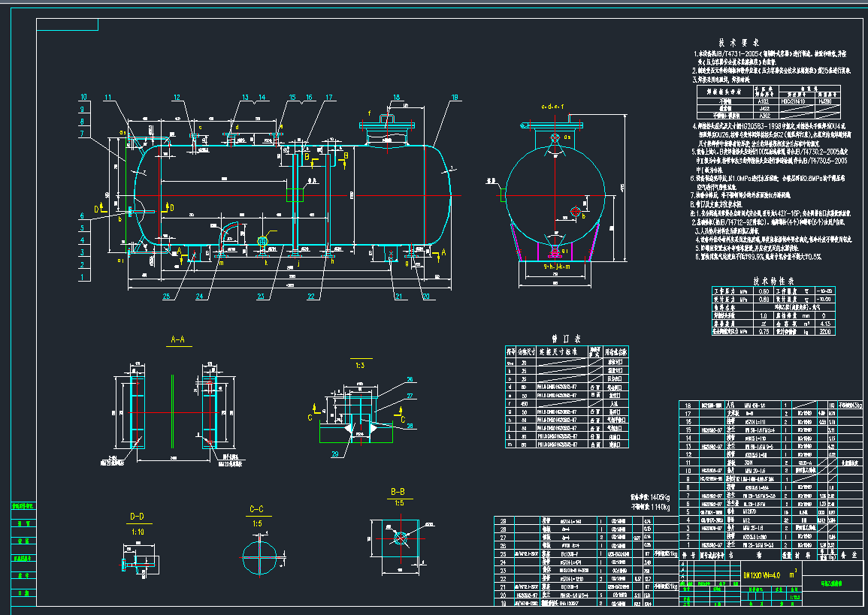
Task: Click callout number 23 below the tank
Action: (261, 297)
